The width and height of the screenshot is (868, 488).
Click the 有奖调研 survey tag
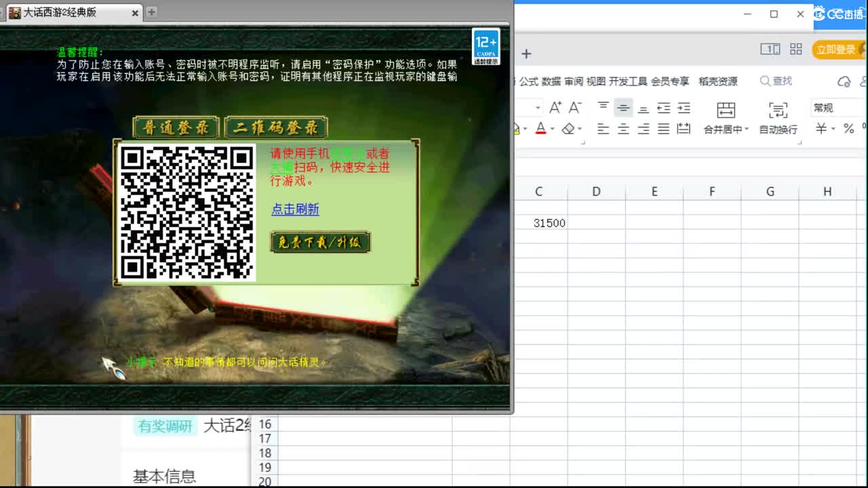165,426
